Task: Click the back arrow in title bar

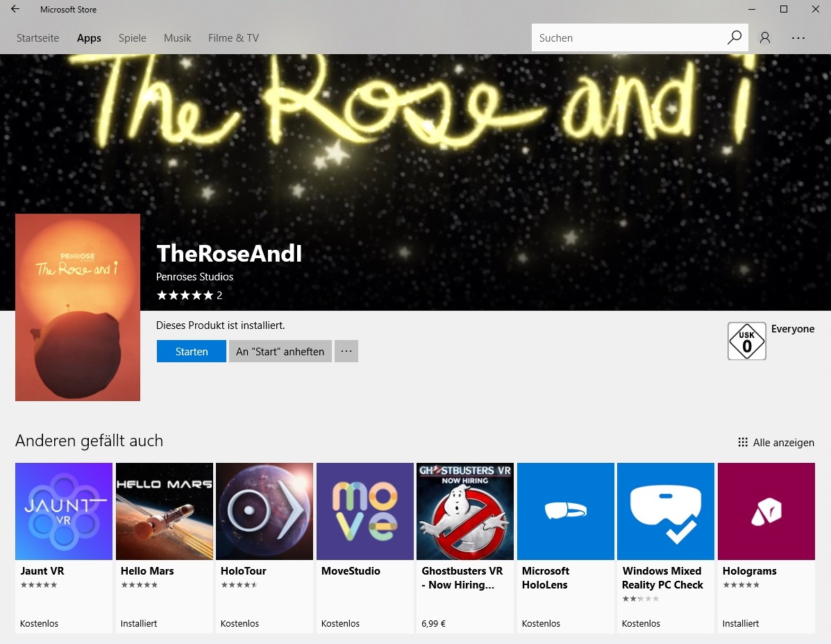Action: (x=15, y=10)
